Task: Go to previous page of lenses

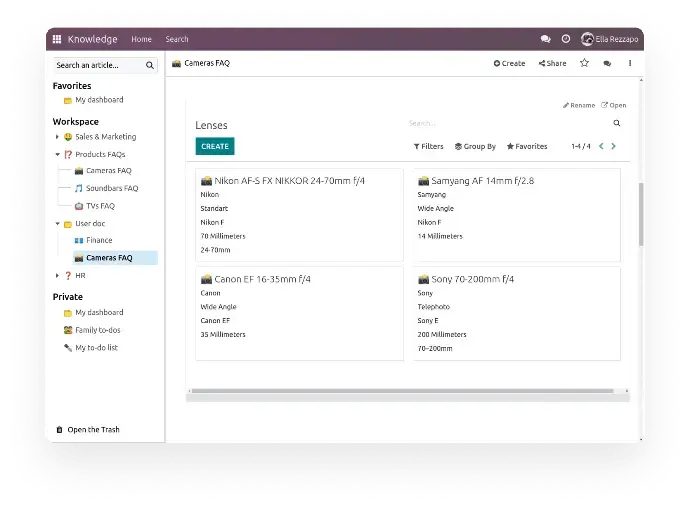Action: [x=600, y=146]
